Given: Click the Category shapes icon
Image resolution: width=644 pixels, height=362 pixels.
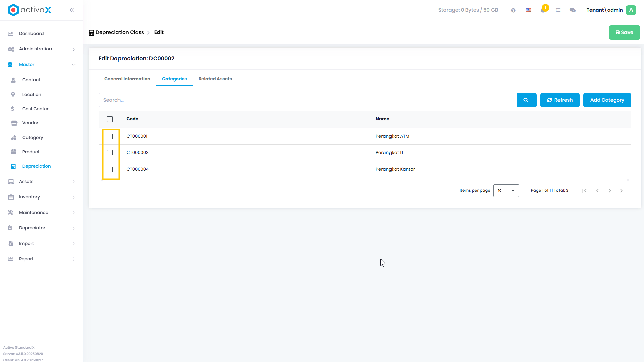Looking at the screenshot, I should (x=14, y=138).
